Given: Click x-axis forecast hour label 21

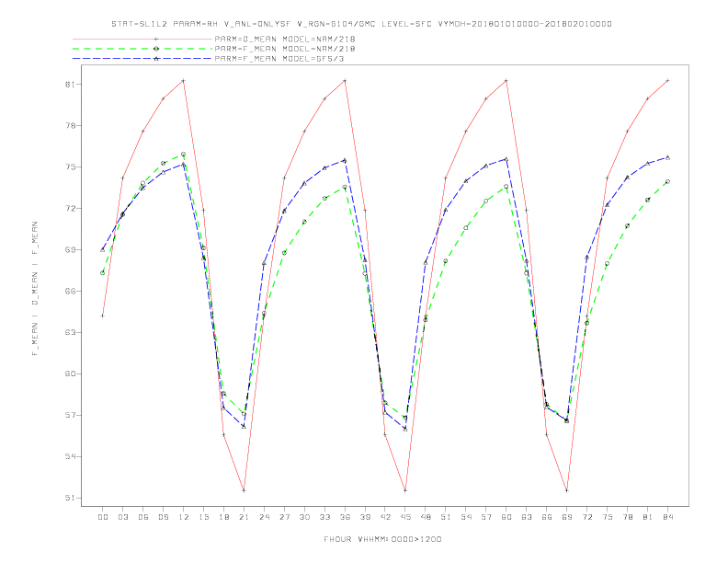Looking at the screenshot, I should (244, 517).
